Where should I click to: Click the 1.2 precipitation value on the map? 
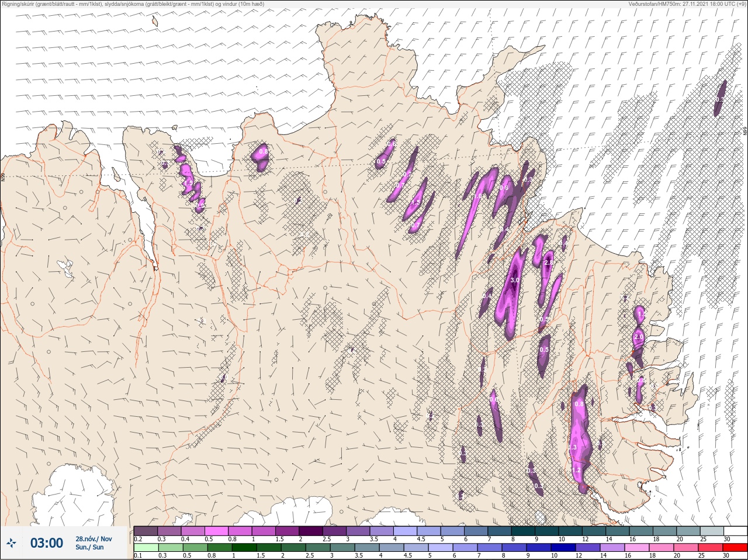pyautogui.click(x=576, y=470)
